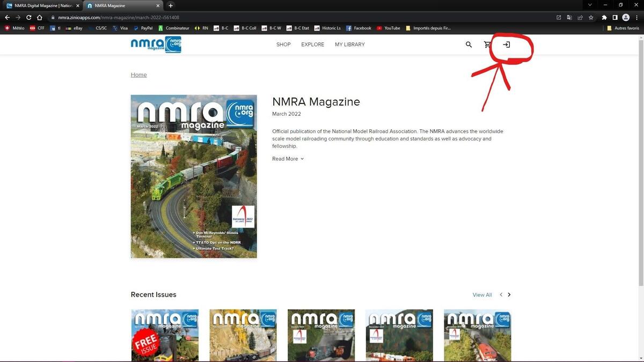Open the Chrome three-dot menu
The width and height of the screenshot is (644, 362).
click(x=636, y=17)
